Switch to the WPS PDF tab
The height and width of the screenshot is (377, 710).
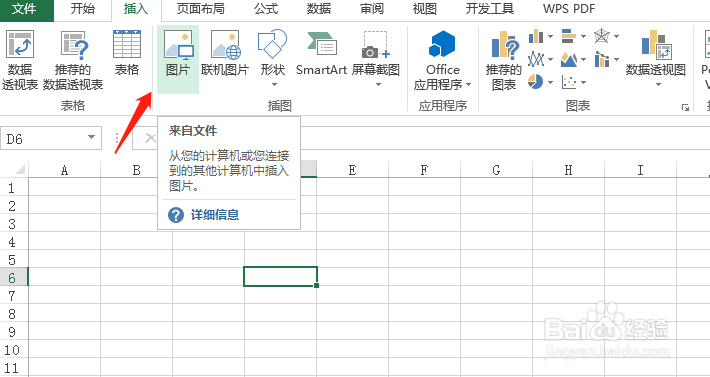(569, 9)
